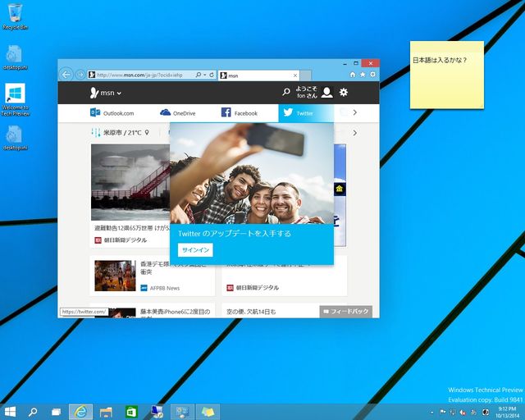The width and height of the screenshot is (525, 420).
Task: Show hidden system tray icons
Action: tap(432, 413)
